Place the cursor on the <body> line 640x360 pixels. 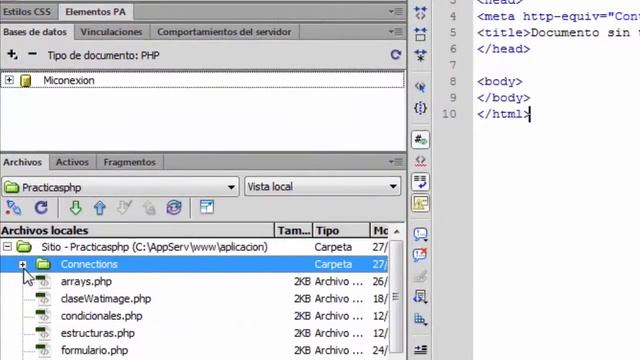(500, 82)
